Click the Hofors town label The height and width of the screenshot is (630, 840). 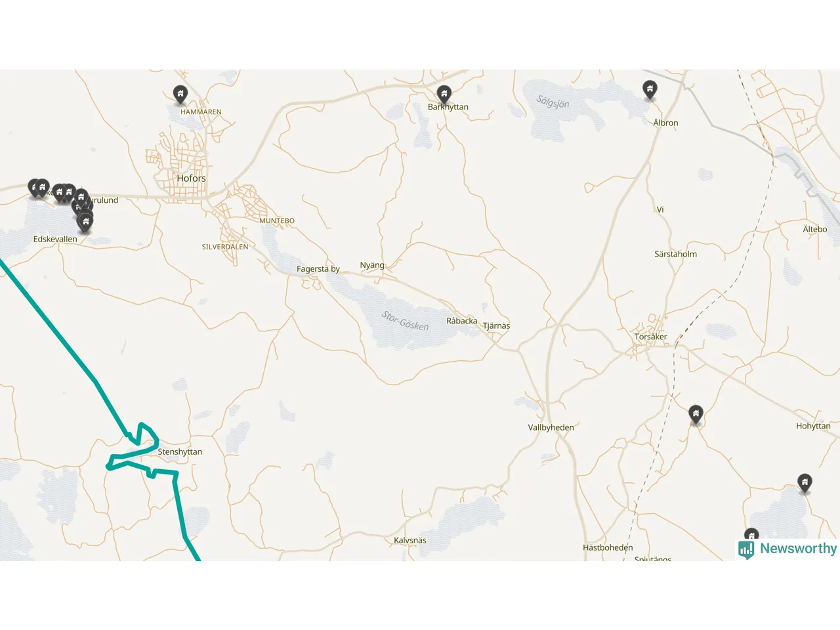[191, 178]
